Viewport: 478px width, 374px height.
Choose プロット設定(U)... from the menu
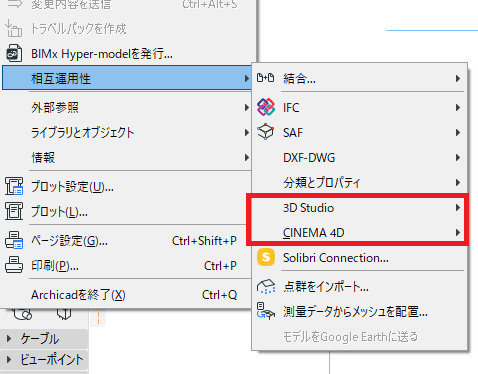(x=127, y=186)
